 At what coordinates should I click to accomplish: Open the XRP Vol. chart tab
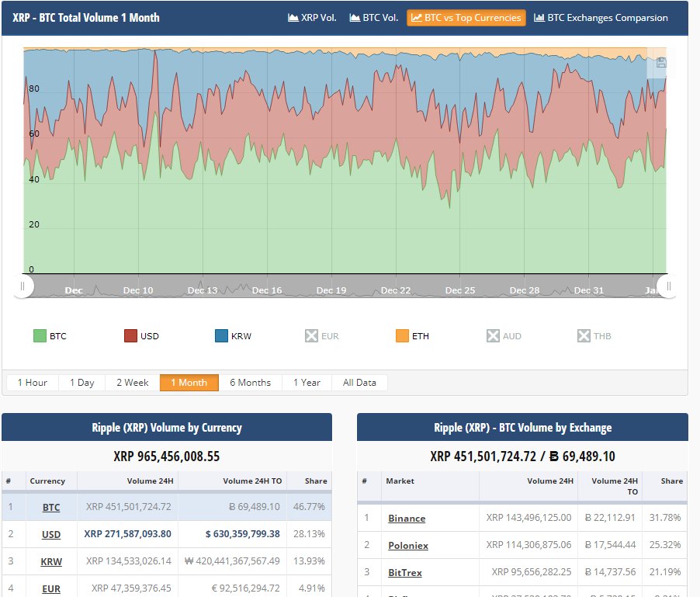point(312,18)
